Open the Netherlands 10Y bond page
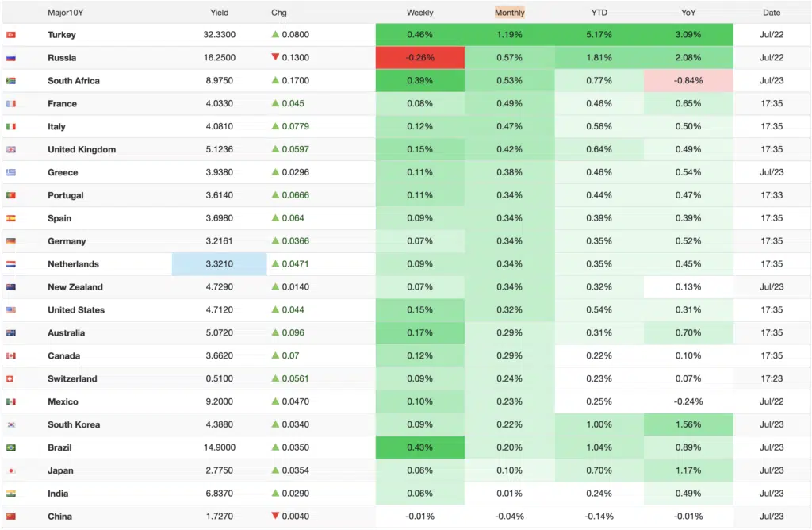Viewport: 812px width, 530px height. pos(73,263)
